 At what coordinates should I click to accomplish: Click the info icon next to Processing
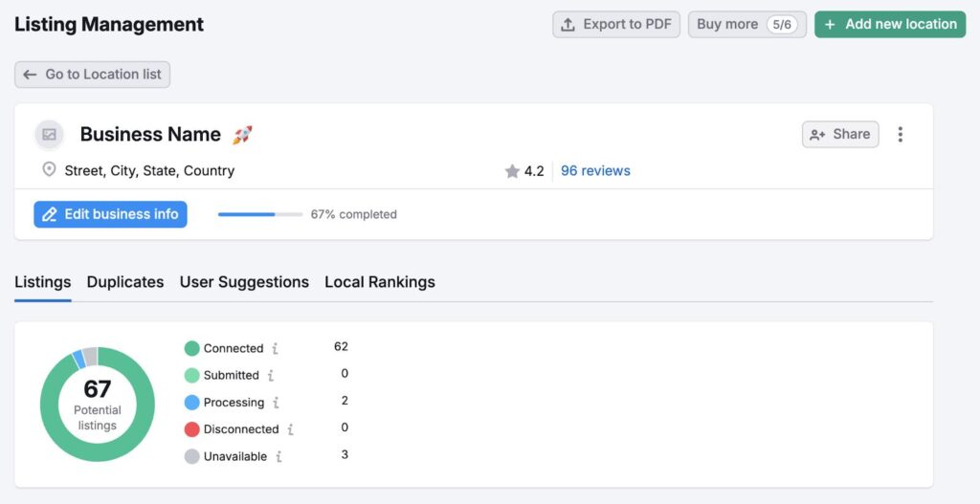pyautogui.click(x=276, y=403)
